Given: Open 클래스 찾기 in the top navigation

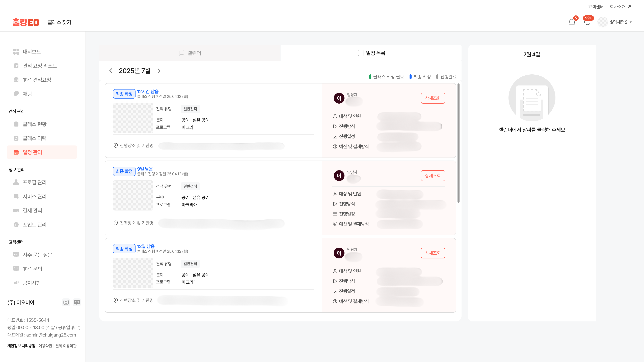Looking at the screenshot, I should tap(60, 22).
